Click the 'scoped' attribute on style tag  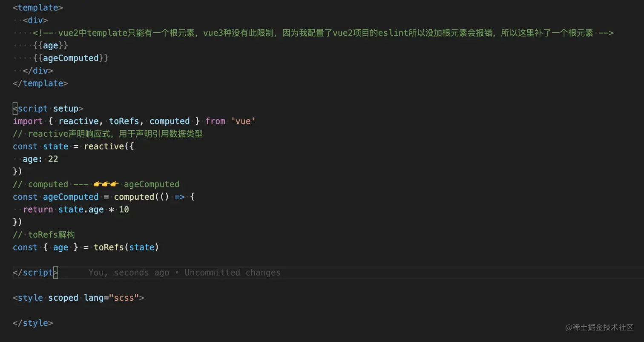pos(63,298)
